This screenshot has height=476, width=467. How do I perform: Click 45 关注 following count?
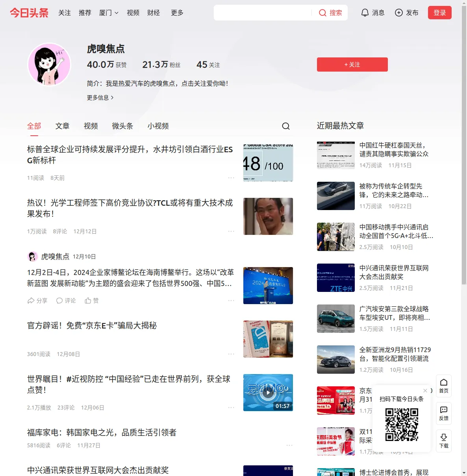[208, 65]
